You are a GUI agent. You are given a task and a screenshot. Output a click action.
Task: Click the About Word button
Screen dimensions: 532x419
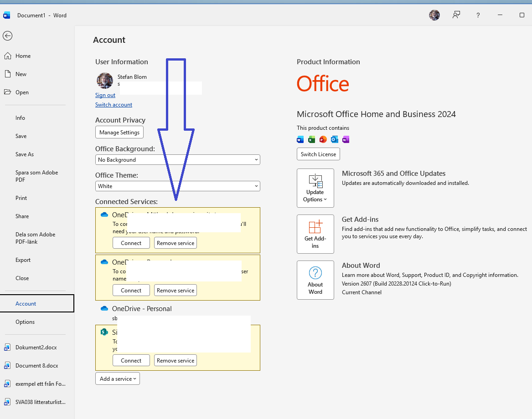315,280
